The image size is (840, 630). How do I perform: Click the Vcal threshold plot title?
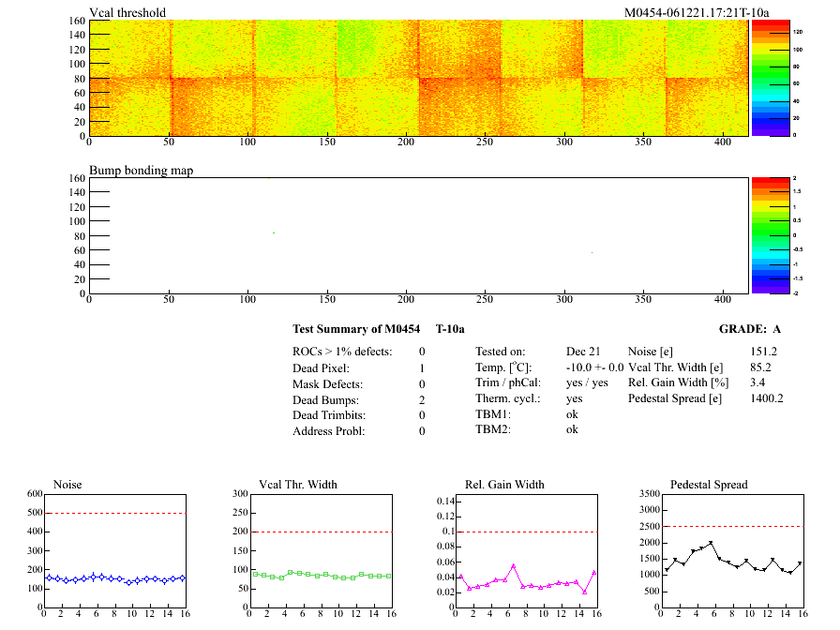click(127, 12)
